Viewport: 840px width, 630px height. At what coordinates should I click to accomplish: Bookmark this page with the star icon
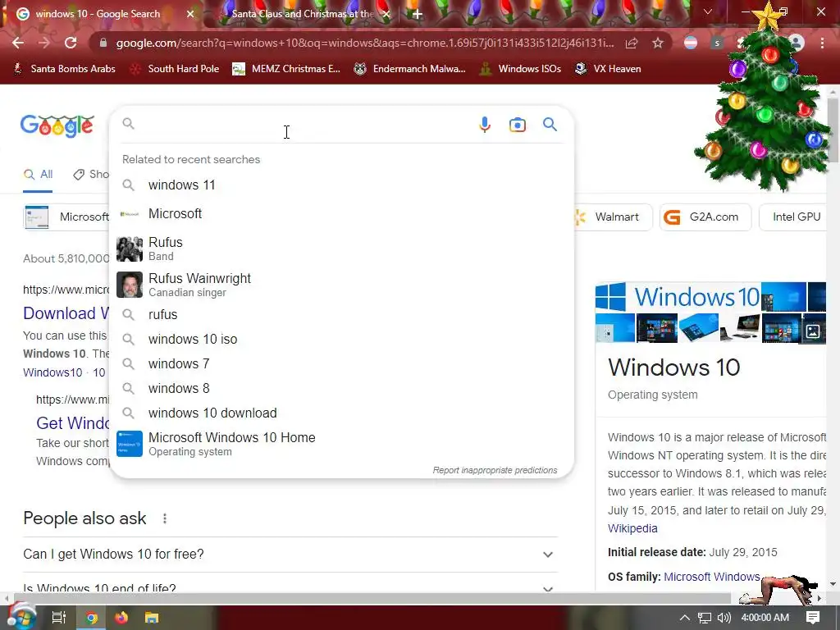coord(657,43)
